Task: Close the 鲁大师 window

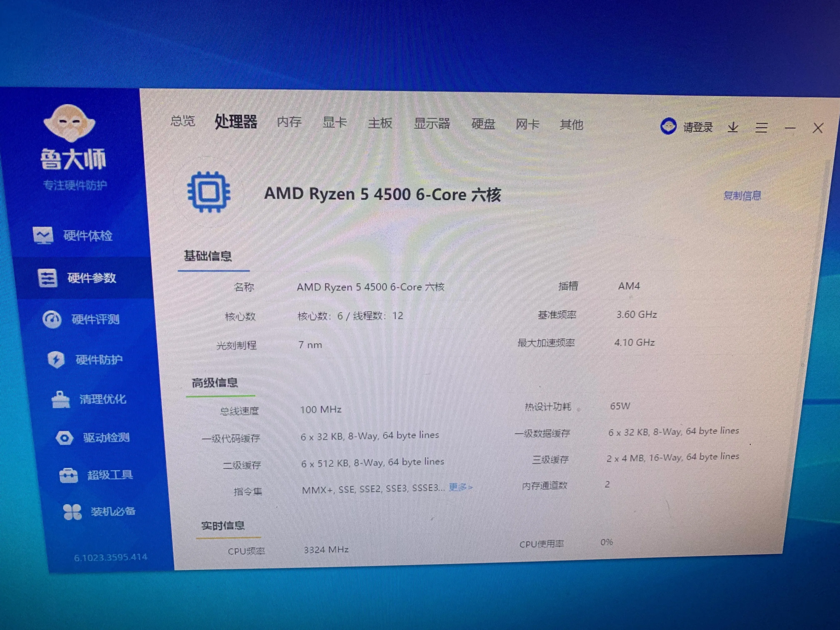Action: click(x=818, y=128)
